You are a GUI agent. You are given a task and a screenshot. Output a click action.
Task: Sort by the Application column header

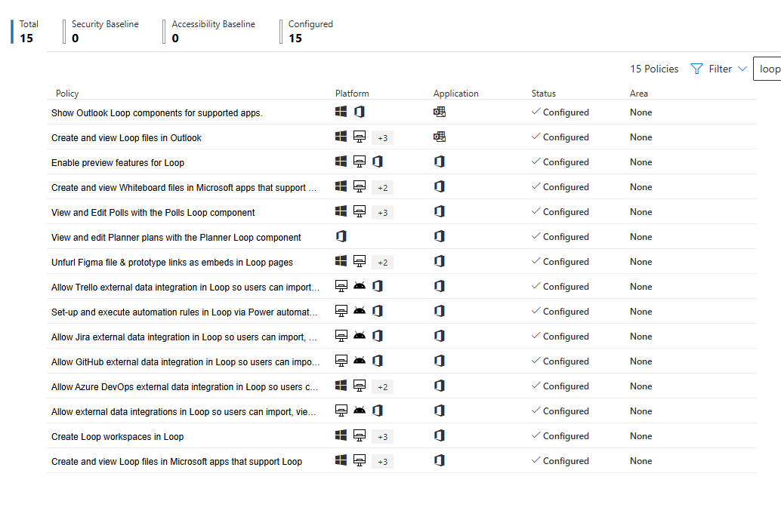pos(455,93)
